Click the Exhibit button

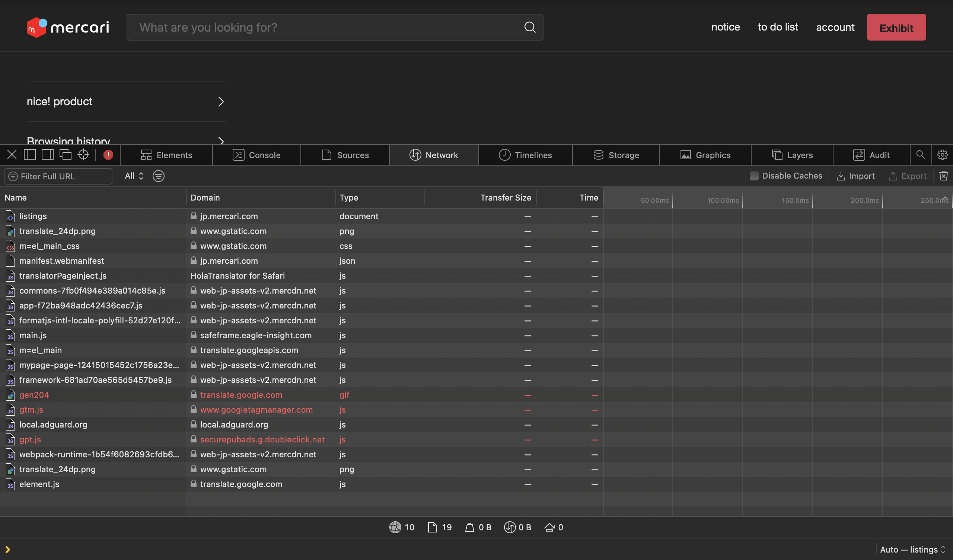pyautogui.click(x=896, y=27)
